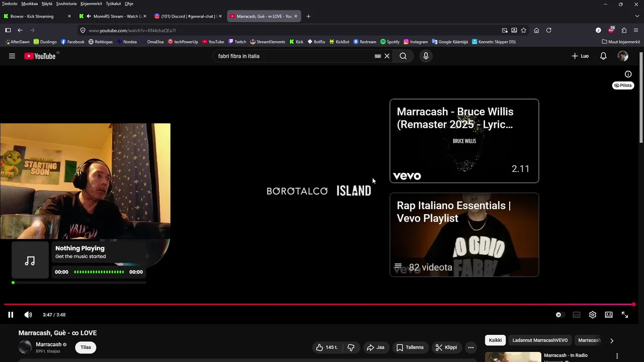Open a new browser tab
Viewport: 644px width, 362px height.
pos(308,16)
